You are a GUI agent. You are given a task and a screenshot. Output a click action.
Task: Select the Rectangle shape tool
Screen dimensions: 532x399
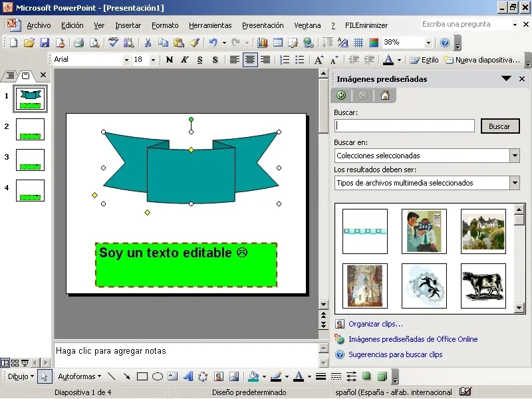coord(142,376)
